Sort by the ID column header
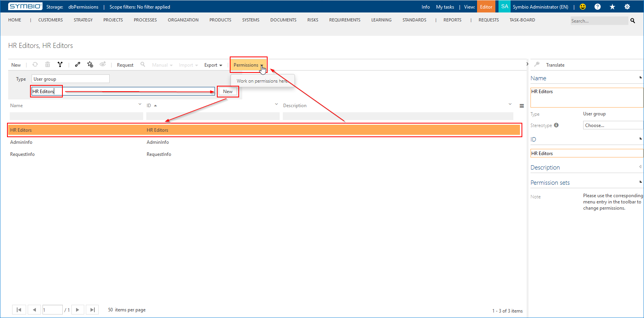The height and width of the screenshot is (318, 644). click(149, 106)
